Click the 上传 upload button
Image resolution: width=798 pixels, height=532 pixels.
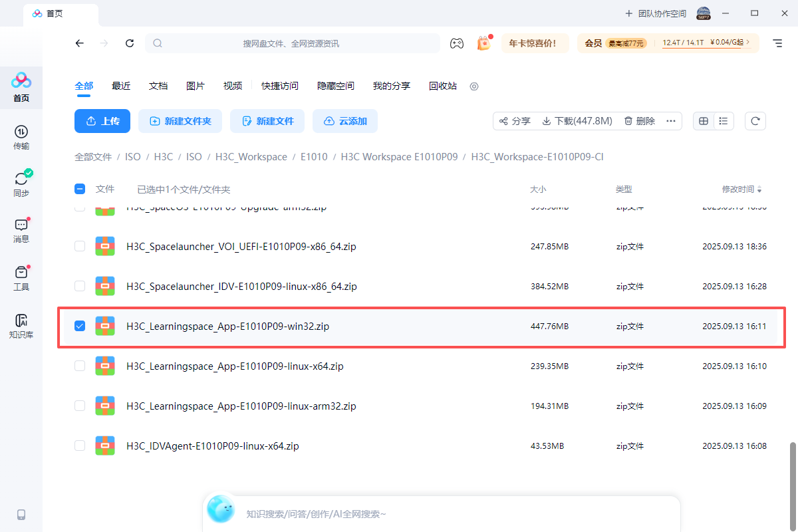tap(102, 121)
